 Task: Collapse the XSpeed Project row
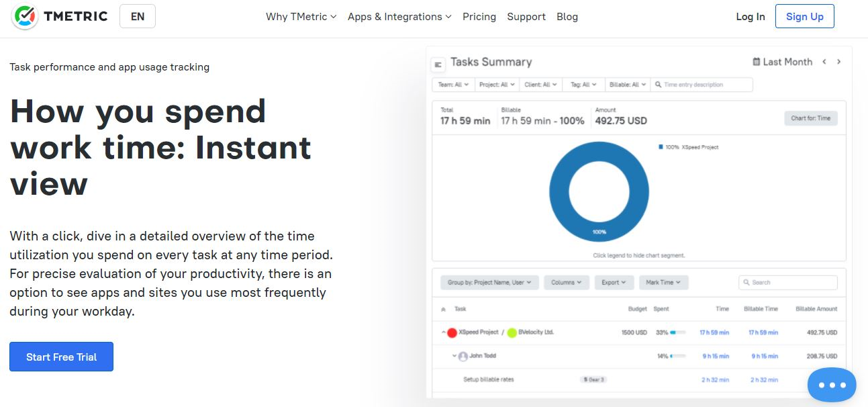pyautogui.click(x=443, y=332)
